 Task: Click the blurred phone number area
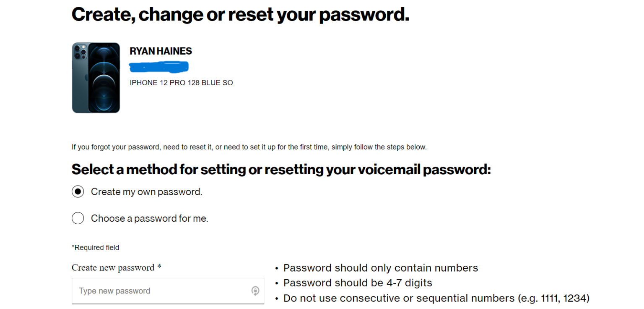[x=158, y=66]
